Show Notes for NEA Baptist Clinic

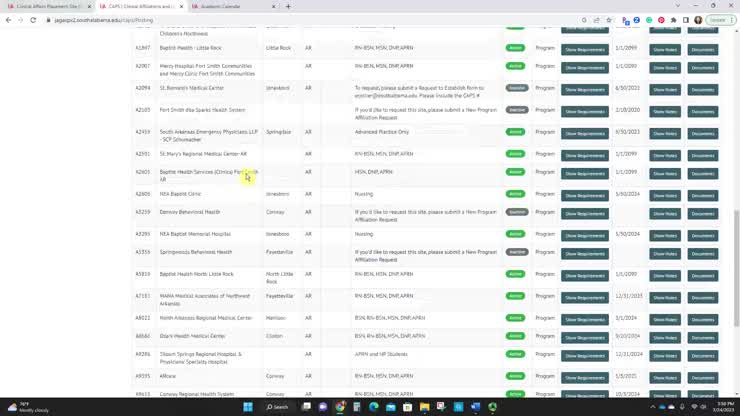coord(665,195)
